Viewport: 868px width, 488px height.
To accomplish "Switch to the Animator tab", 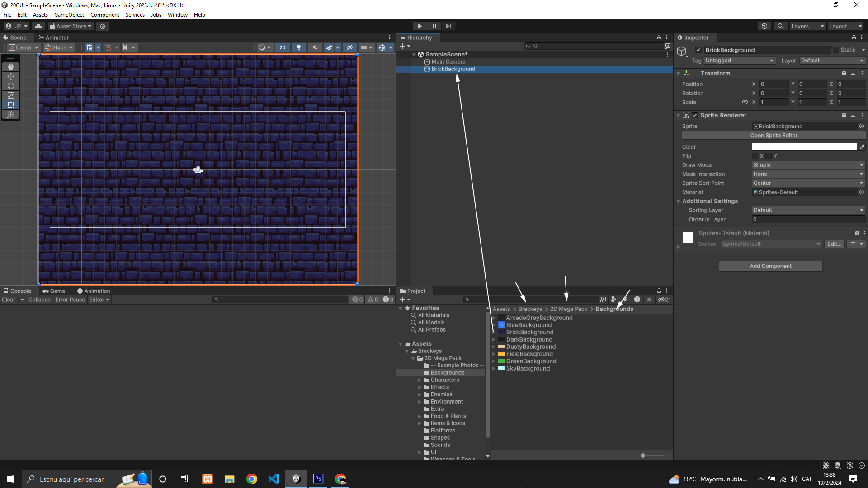I will tap(54, 38).
